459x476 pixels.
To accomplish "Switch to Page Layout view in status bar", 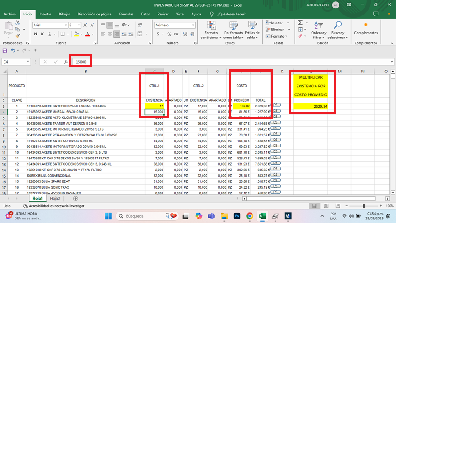I will (x=326, y=206).
